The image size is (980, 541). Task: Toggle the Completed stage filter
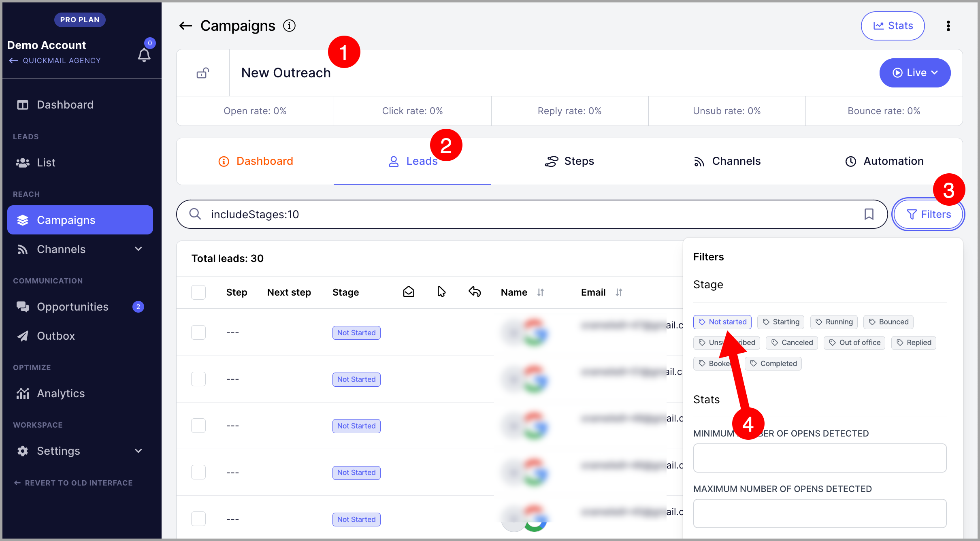[773, 364]
